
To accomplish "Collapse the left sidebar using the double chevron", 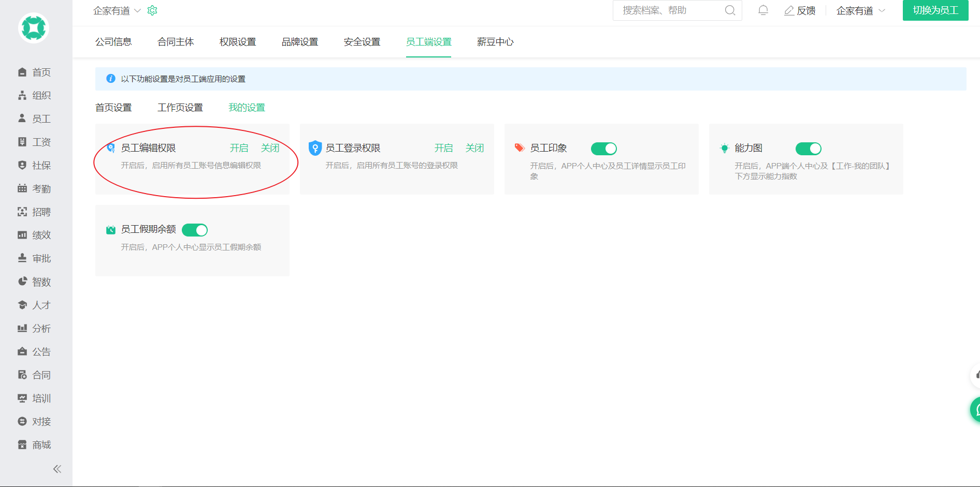I will click(57, 469).
